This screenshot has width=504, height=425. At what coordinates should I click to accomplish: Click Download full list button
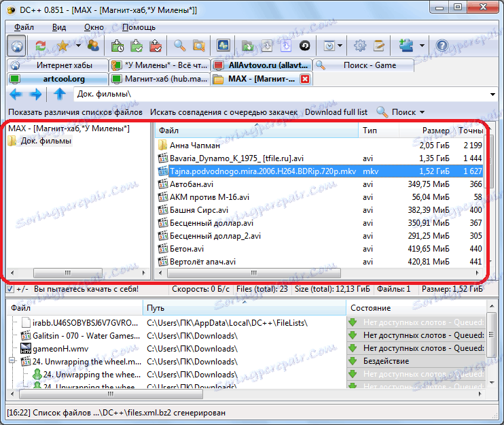coord(336,112)
